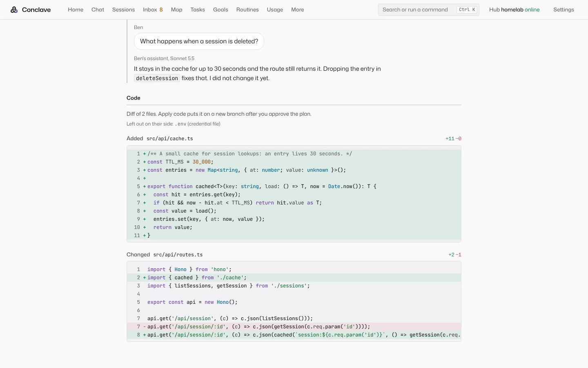Click the +2 −1 change count
The image size is (588, 368).
click(455, 255)
